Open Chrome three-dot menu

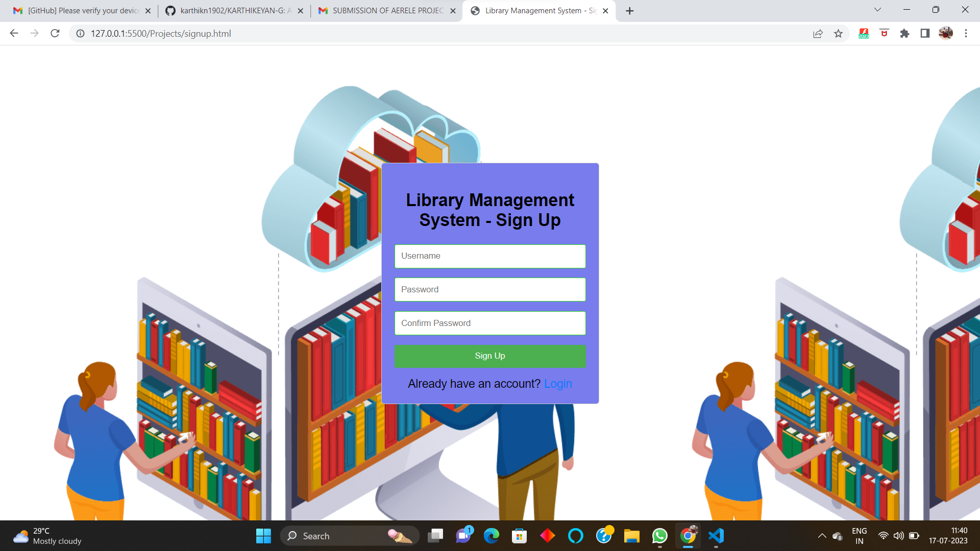click(x=966, y=34)
